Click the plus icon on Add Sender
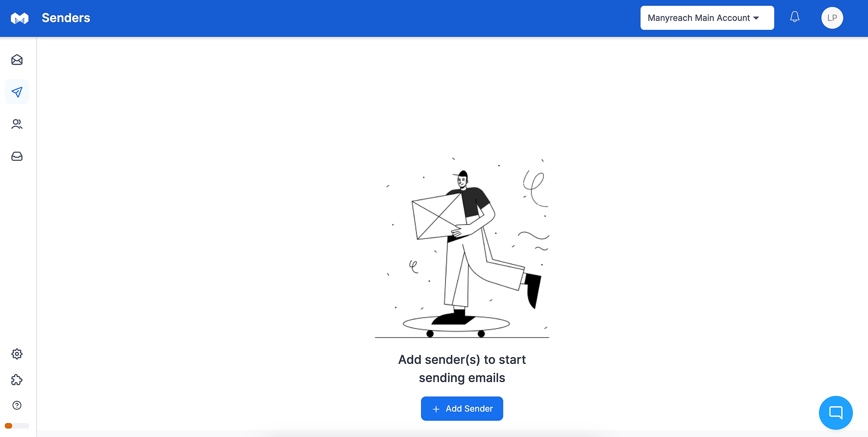Viewport: 868px width, 437px height. (x=436, y=409)
